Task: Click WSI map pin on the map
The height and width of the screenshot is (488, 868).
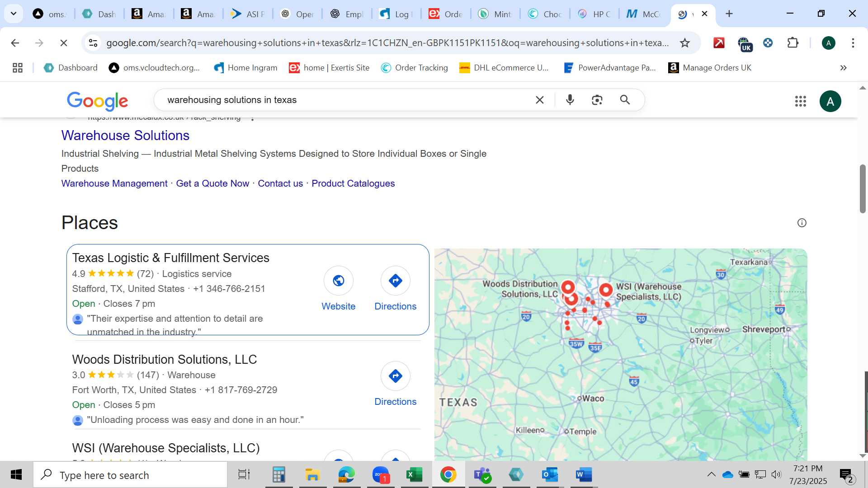Action: tap(606, 290)
